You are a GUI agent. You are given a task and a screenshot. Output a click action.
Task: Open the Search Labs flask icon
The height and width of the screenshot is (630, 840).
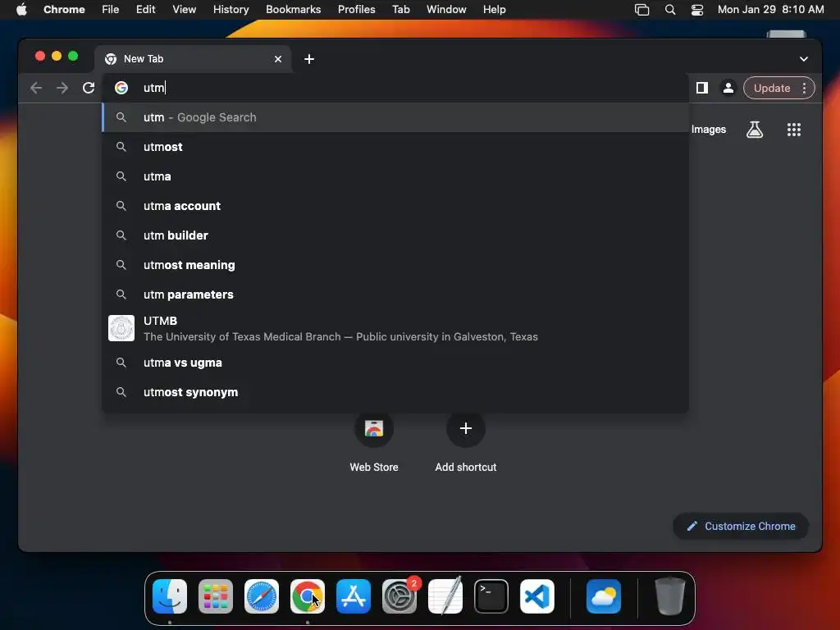[755, 129]
